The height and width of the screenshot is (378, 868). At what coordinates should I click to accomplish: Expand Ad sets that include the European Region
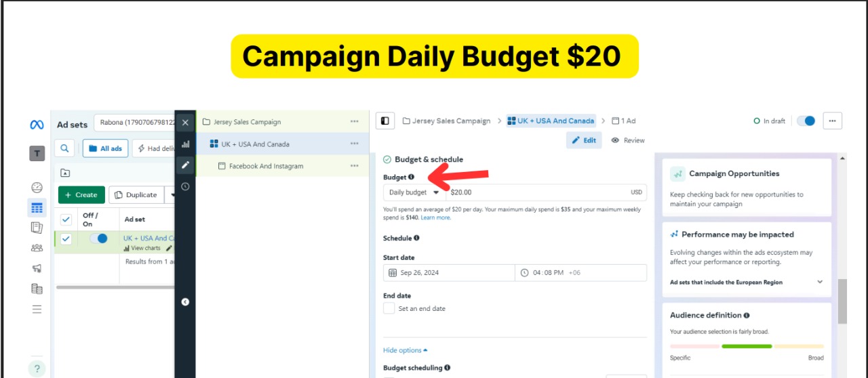820,282
